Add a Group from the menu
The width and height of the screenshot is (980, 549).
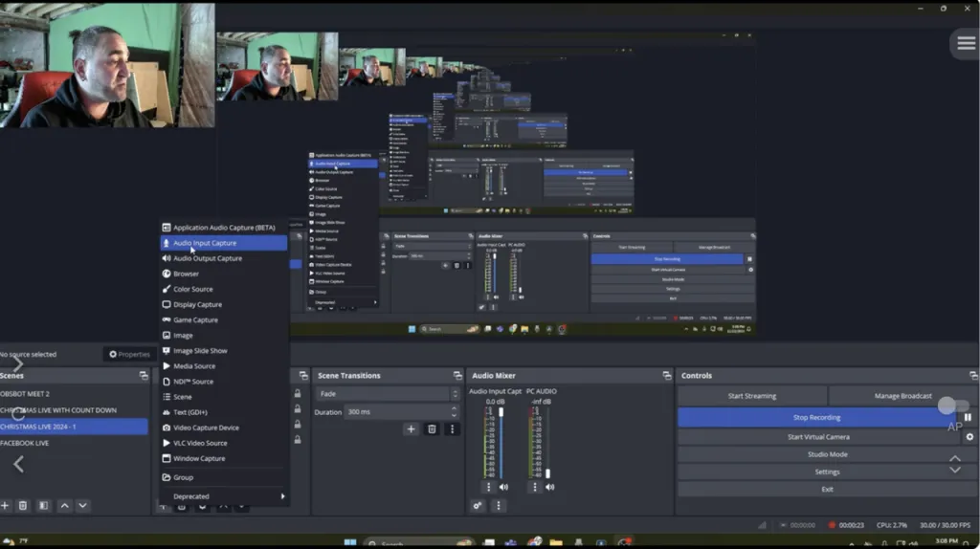[223, 477]
